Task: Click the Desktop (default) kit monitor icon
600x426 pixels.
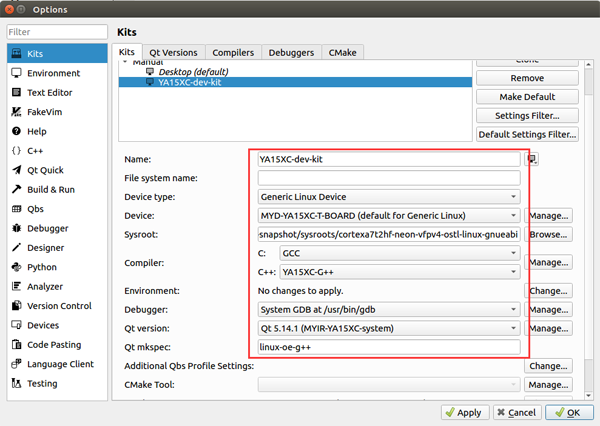Action: (150, 72)
